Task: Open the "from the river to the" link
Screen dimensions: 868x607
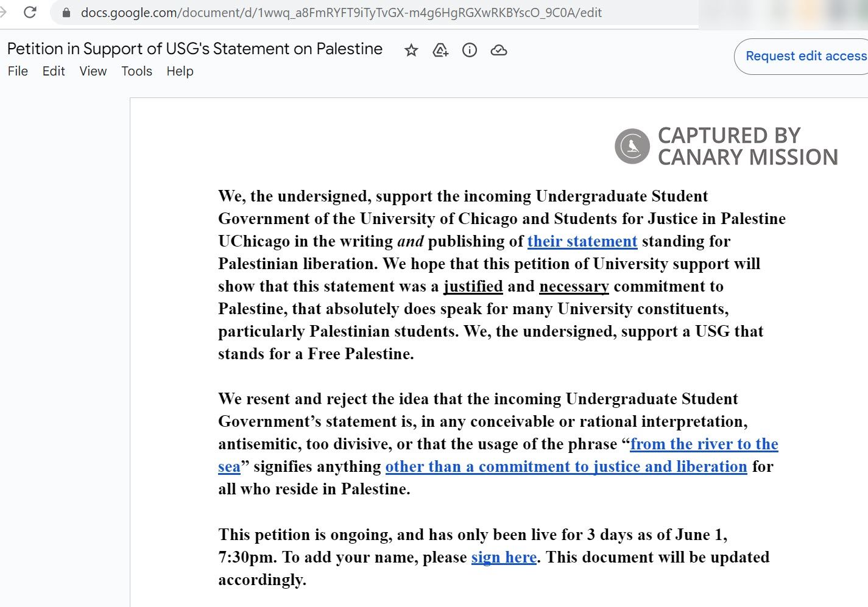Action: tap(704, 444)
